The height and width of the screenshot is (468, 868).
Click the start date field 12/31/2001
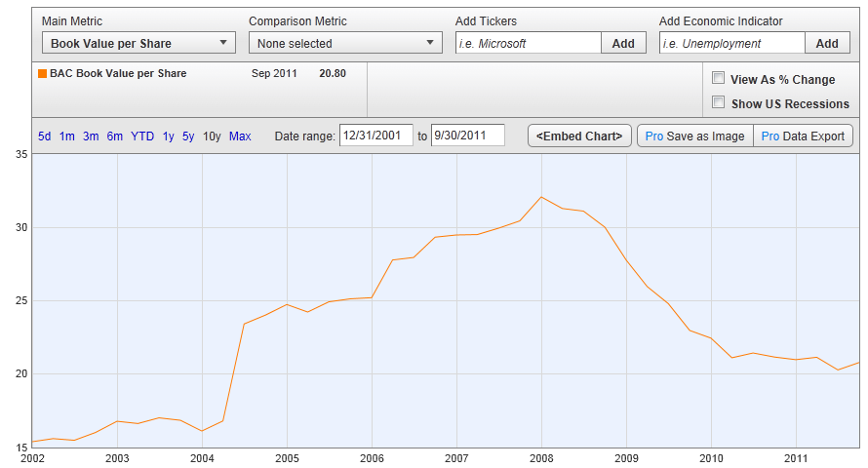(x=375, y=136)
